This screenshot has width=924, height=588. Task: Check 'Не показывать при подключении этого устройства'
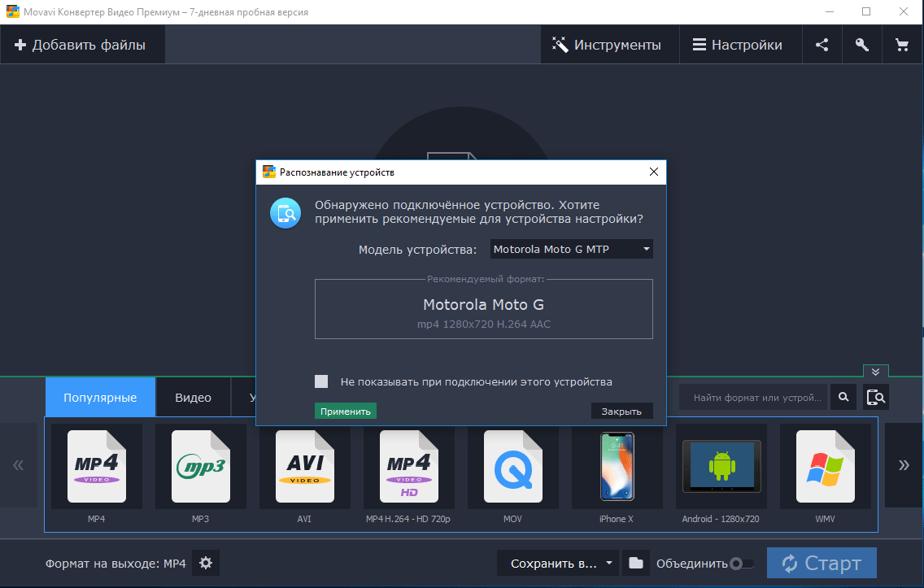(x=321, y=381)
